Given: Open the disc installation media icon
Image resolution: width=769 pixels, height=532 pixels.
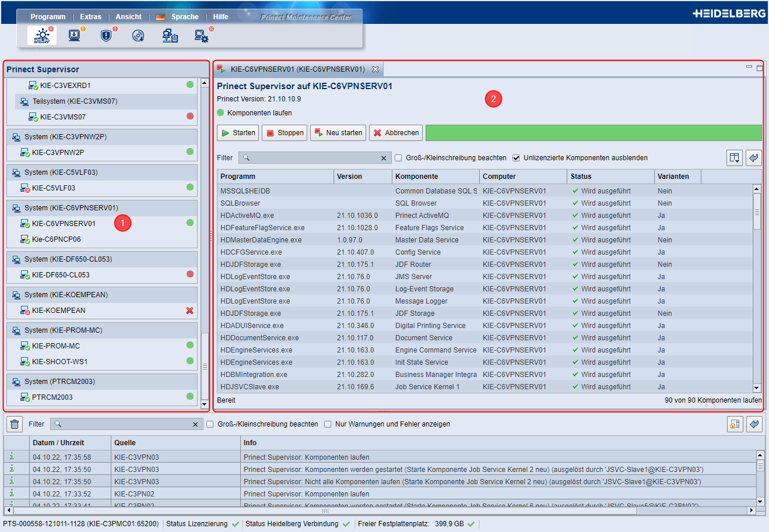Looking at the screenshot, I should click(x=138, y=36).
